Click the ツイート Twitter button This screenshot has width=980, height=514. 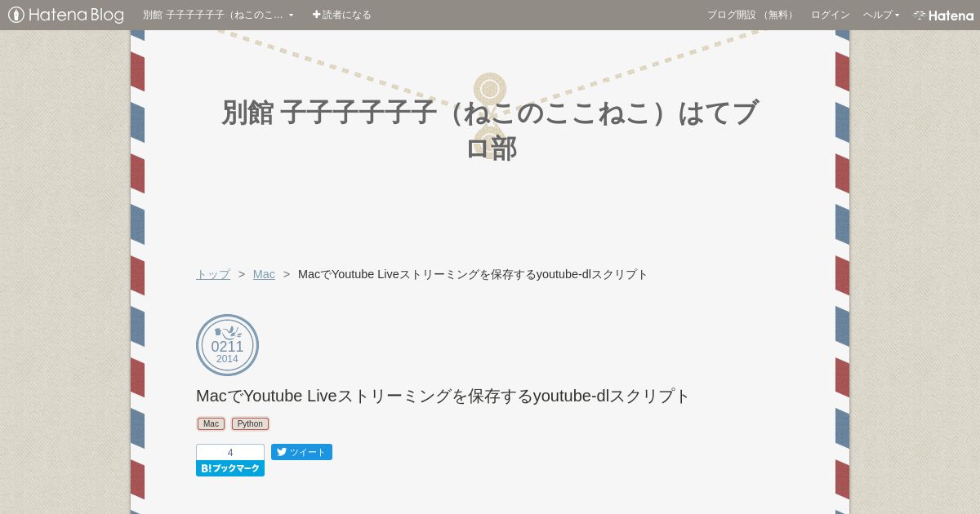click(x=301, y=452)
